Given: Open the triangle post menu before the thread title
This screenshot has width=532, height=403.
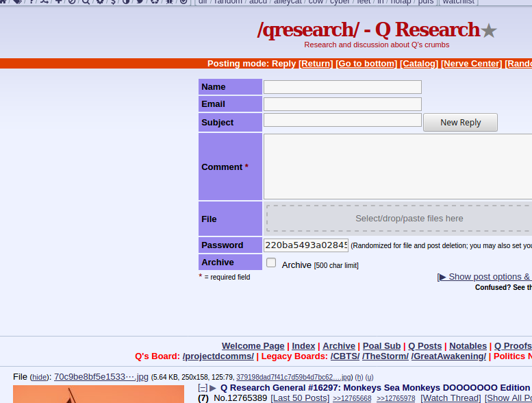Looking at the screenshot, I should 213,388.
